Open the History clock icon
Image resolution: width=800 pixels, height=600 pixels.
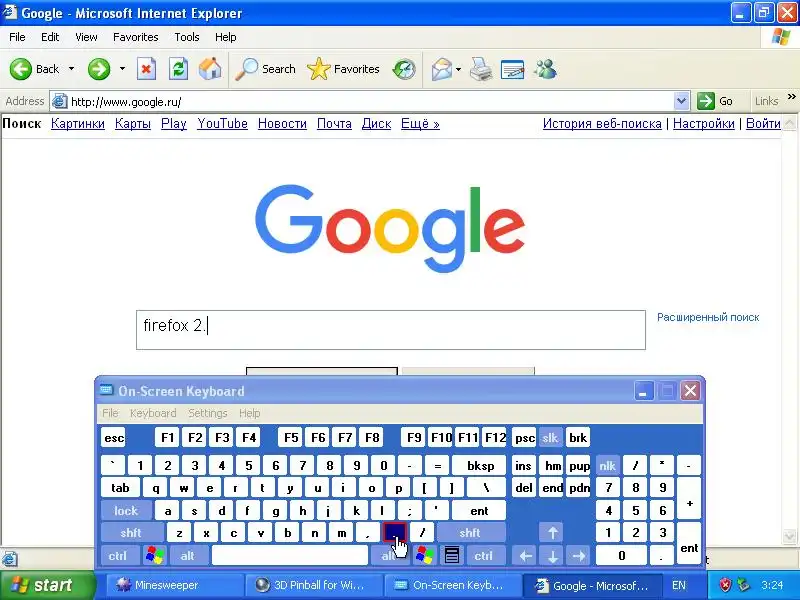(404, 69)
